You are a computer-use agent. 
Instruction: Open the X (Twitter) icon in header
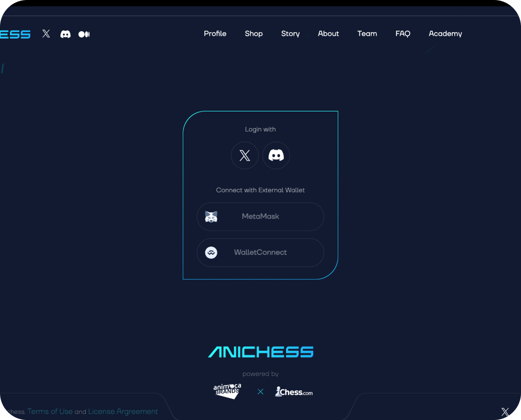pos(46,34)
